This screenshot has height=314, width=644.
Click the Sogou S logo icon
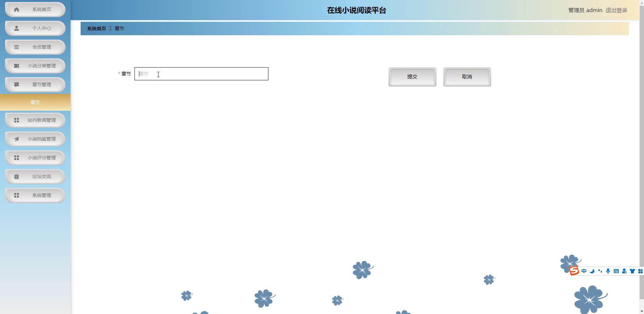tap(574, 271)
